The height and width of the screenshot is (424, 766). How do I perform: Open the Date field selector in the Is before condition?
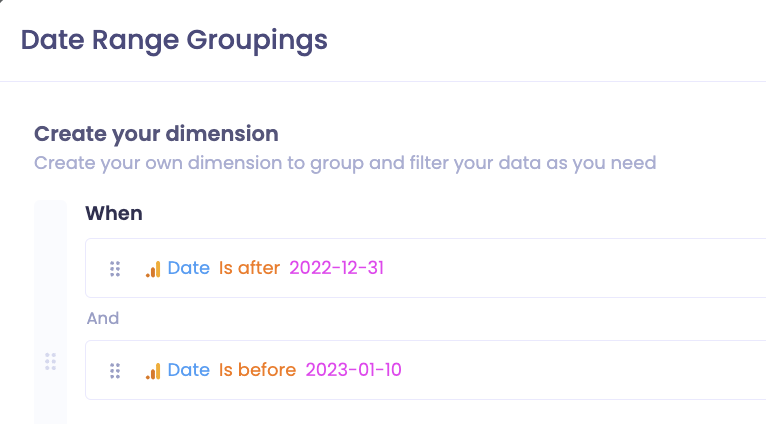point(189,370)
